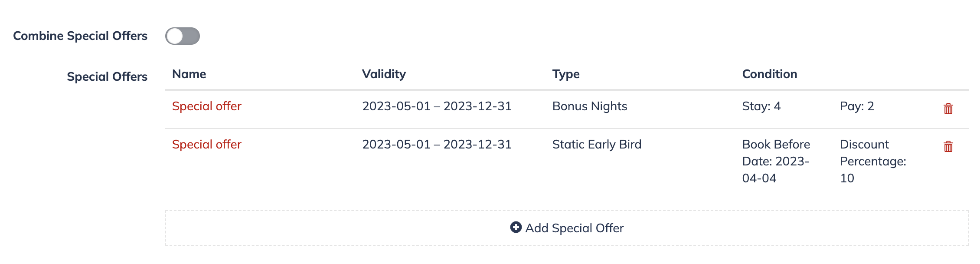
Task: Open the Special offer link in Static Early Bird row
Action: (207, 144)
